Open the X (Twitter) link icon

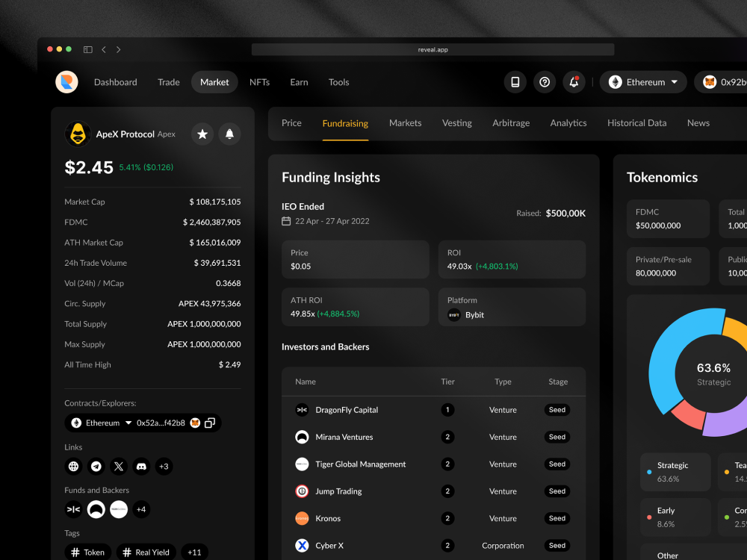[x=119, y=466]
